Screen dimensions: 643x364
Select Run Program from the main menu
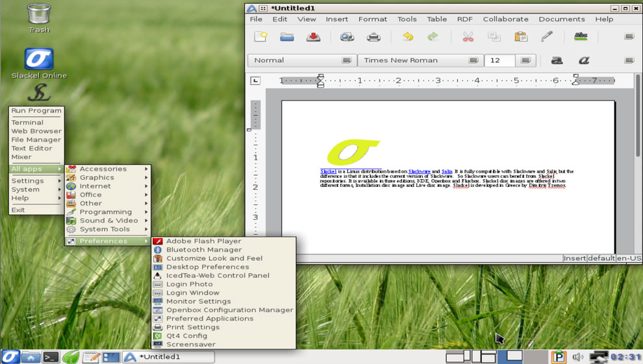point(36,110)
